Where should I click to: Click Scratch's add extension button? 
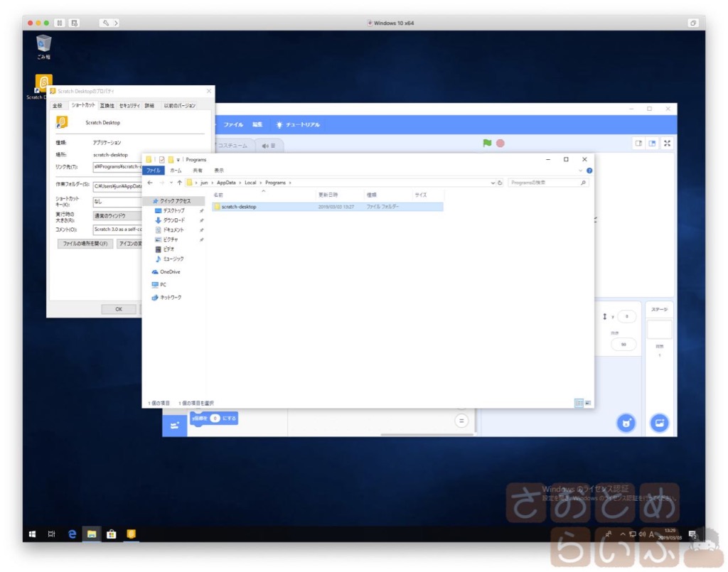pyautogui.click(x=175, y=425)
